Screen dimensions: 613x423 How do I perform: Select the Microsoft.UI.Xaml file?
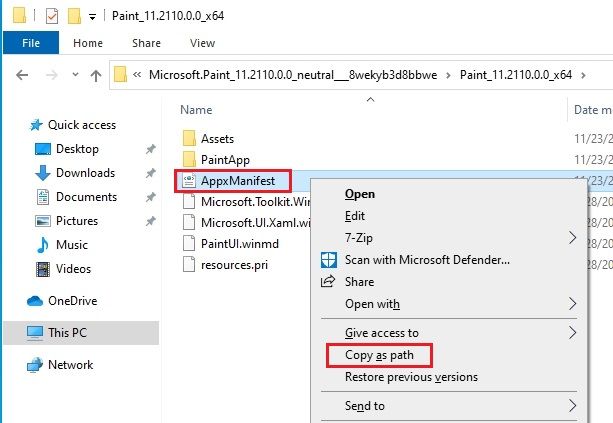coord(255,223)
